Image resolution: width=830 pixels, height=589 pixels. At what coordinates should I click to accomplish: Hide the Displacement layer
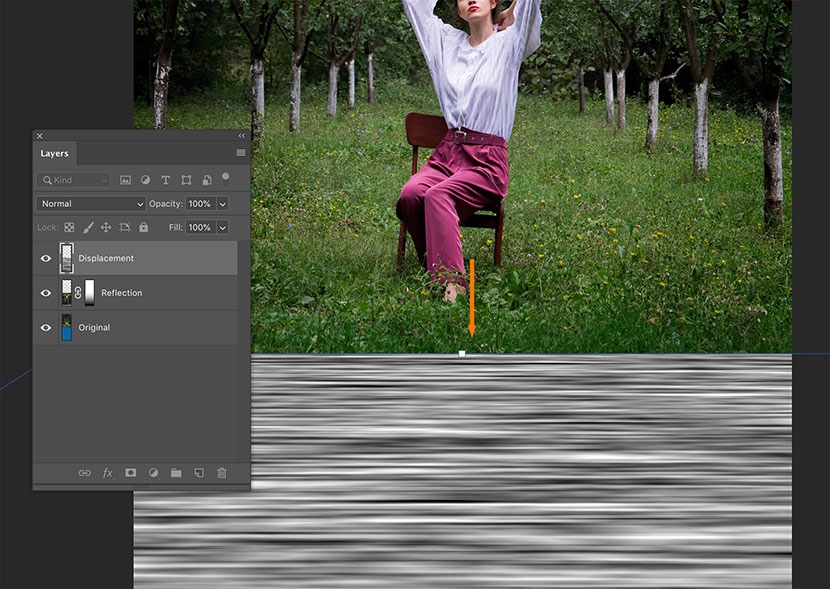tap(45, 258)
